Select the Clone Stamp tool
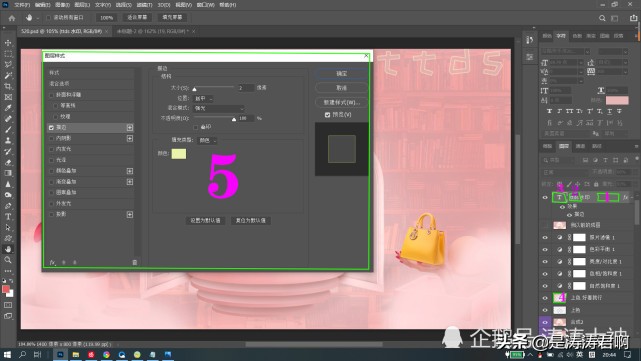641x361 pixels. pyautogui.click(x=8, y=141)
